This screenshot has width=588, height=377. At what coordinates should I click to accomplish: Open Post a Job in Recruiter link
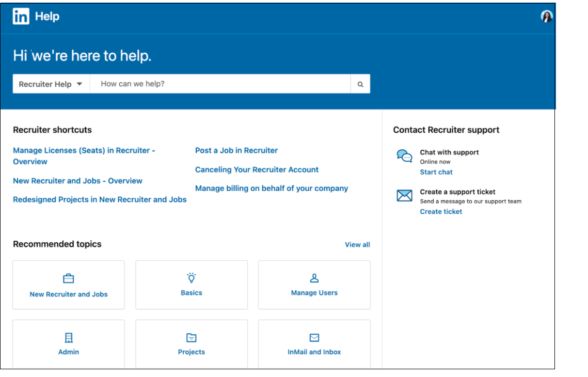pos(236,150)
